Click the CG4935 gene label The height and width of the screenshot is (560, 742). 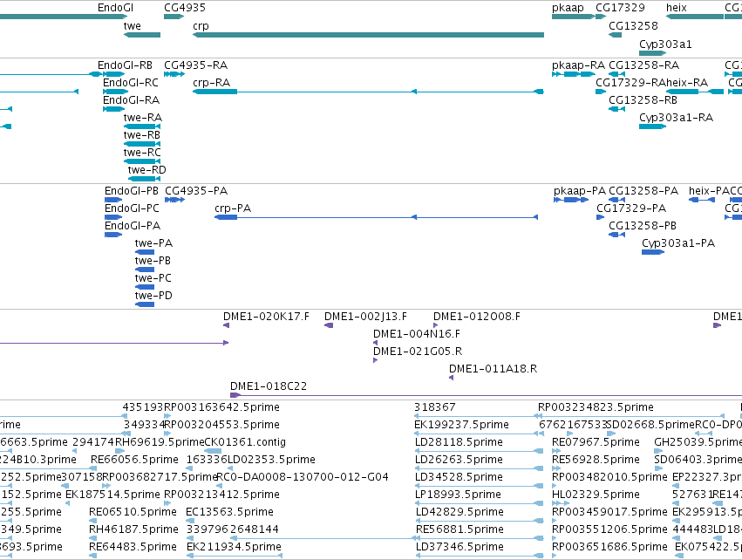click(x=185, y=8)
